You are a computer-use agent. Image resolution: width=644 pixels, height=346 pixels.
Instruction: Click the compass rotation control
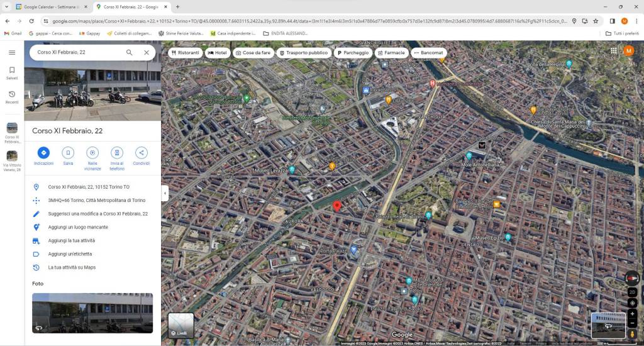click(632, 278)
